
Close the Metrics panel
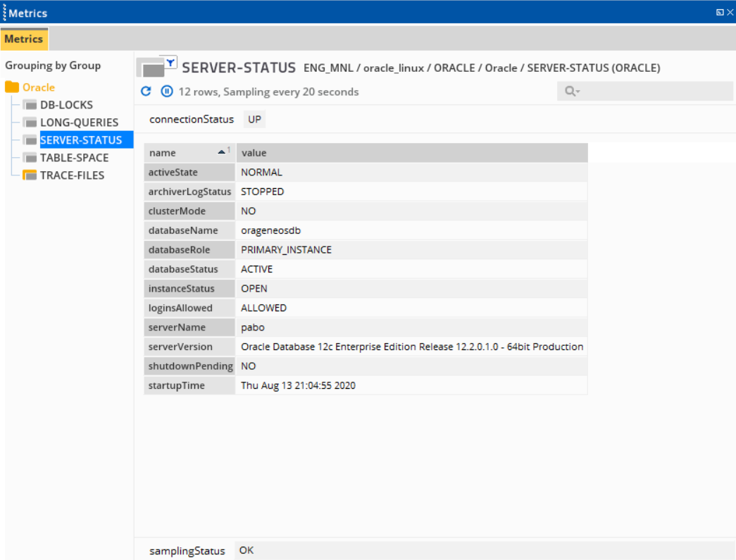(x=730, y=12)
